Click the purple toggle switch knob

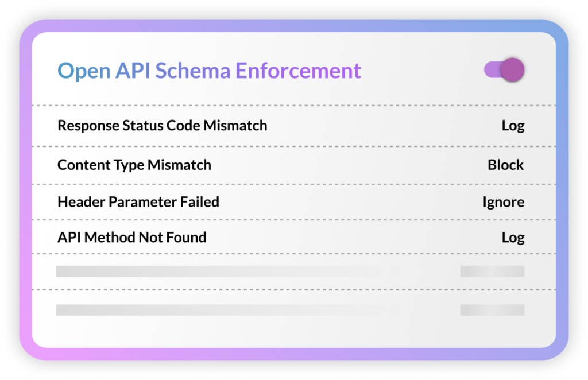point(513,69)
